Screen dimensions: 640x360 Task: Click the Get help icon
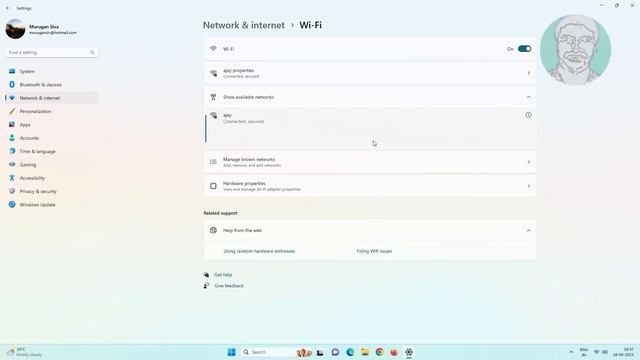pyautogui.click(x=207, y=275)
